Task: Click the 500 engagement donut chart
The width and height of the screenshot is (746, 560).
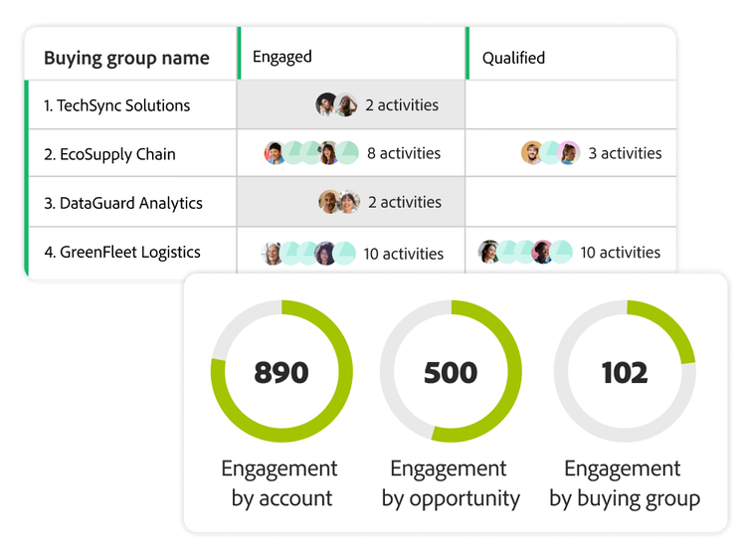Action: click(451, 372)
